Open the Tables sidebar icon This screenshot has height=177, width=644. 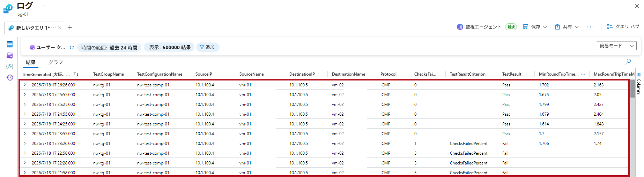10,44
